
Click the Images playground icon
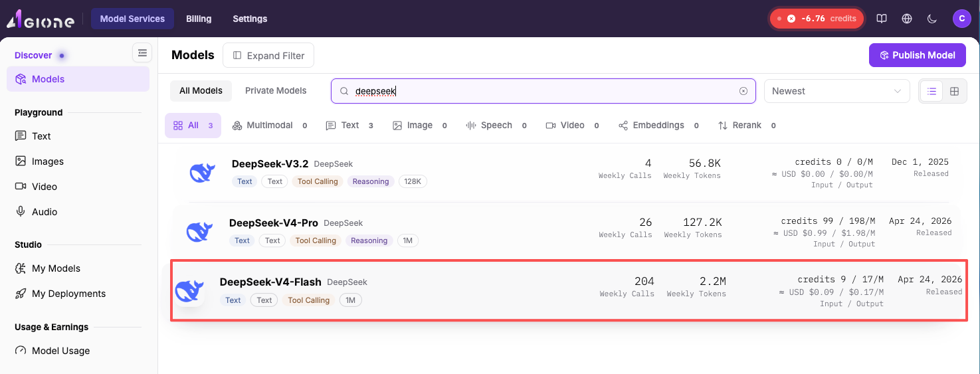click(x=21, y=161)
